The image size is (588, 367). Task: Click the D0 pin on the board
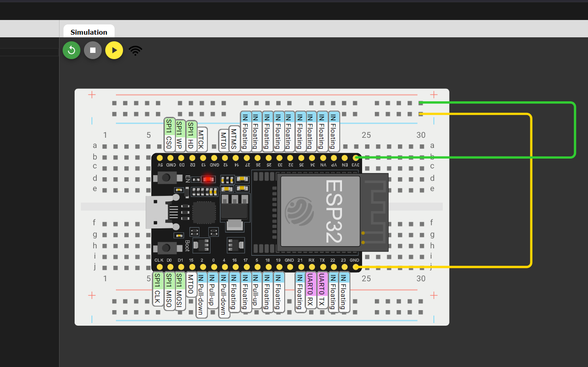170,267
